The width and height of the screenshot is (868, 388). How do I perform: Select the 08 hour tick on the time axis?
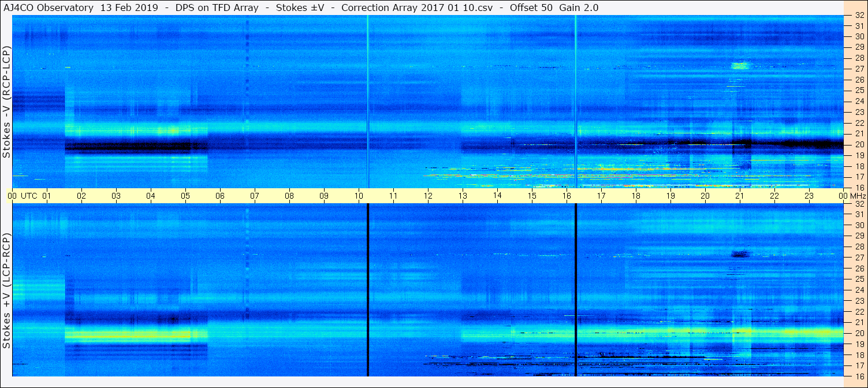[289, 196]
